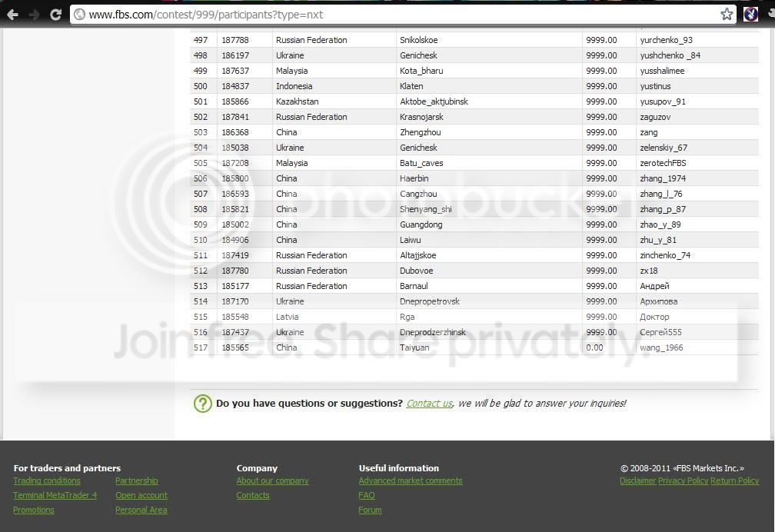
Task: Click the browser extension icon
Action: [x=750, y=15]
